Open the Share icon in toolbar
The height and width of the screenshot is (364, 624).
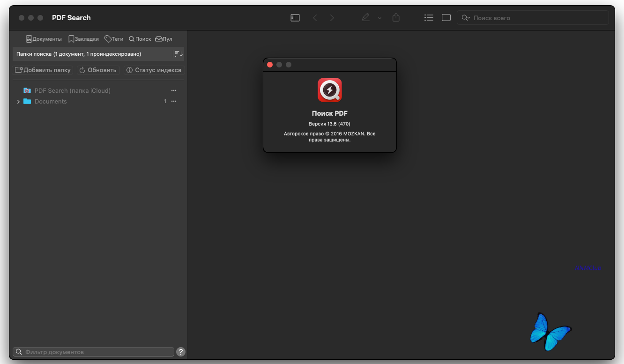coord(396,18)
